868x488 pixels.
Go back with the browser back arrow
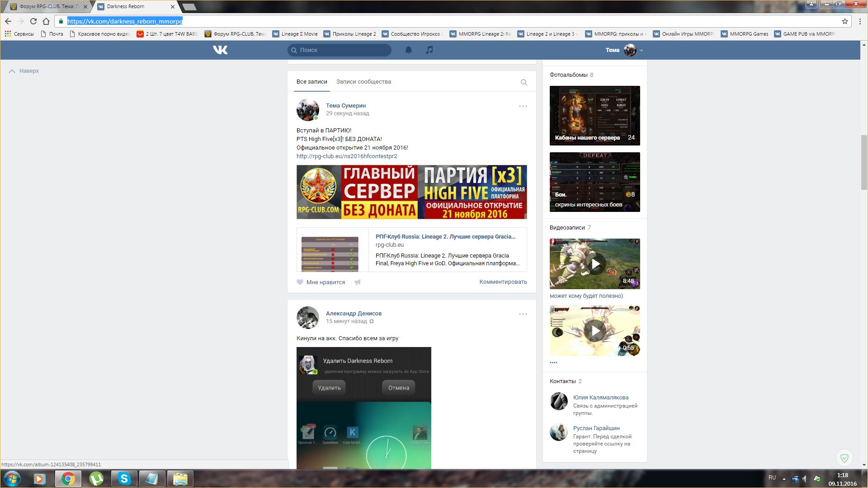click(8, 21)
